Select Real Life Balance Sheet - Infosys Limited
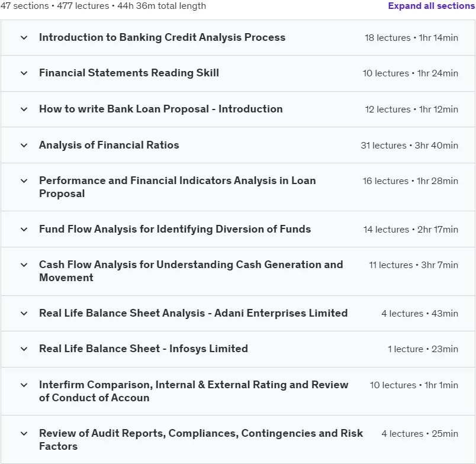Image resolution: width=476 pixels, height=464 pixels. pos(143,349)
